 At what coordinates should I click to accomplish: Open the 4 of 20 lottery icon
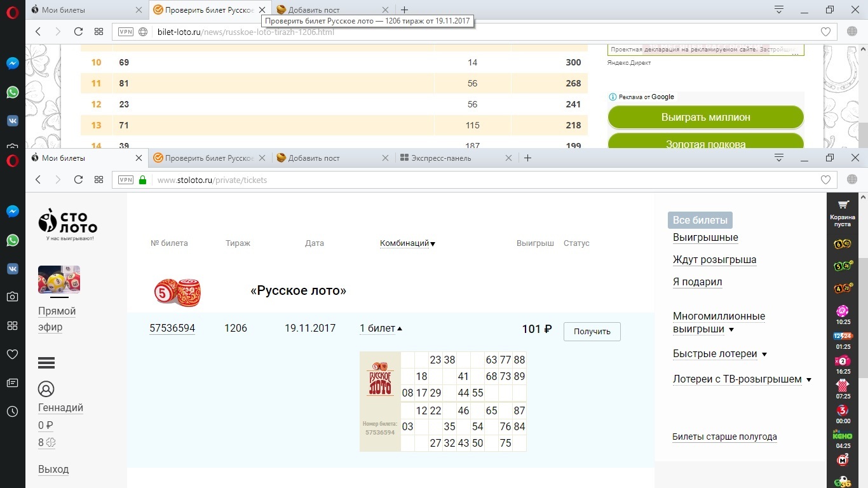pyautogui.click(x=843, y=288)
